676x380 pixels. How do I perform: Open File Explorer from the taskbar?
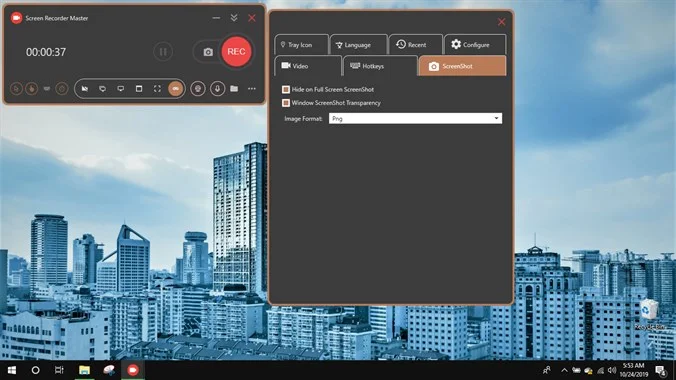point(84,370)
